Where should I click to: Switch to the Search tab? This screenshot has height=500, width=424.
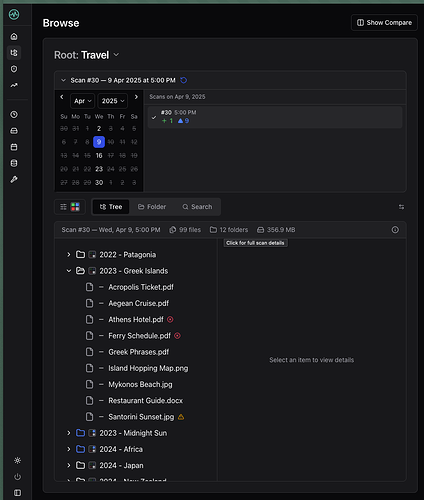pos(197,207)
